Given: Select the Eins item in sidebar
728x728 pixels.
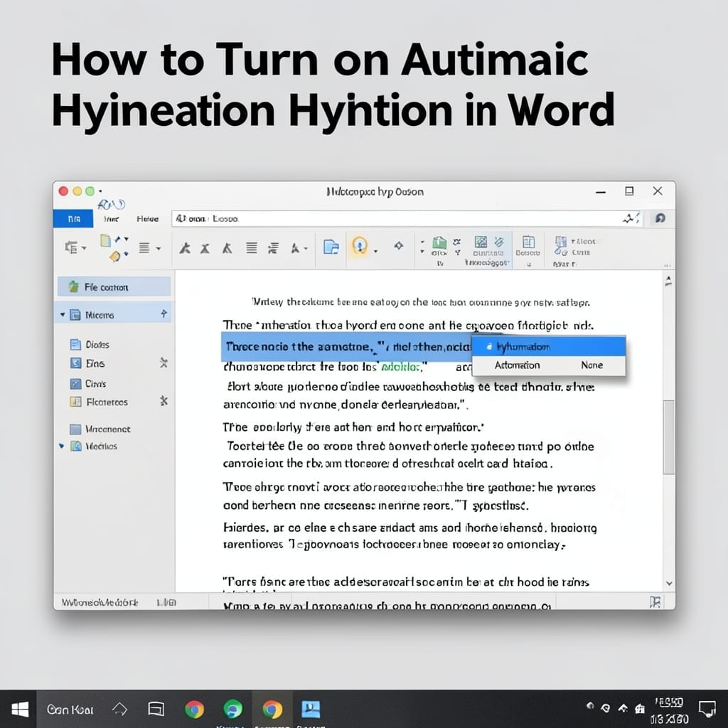Looking at the screenshot, I should [87, 363].
